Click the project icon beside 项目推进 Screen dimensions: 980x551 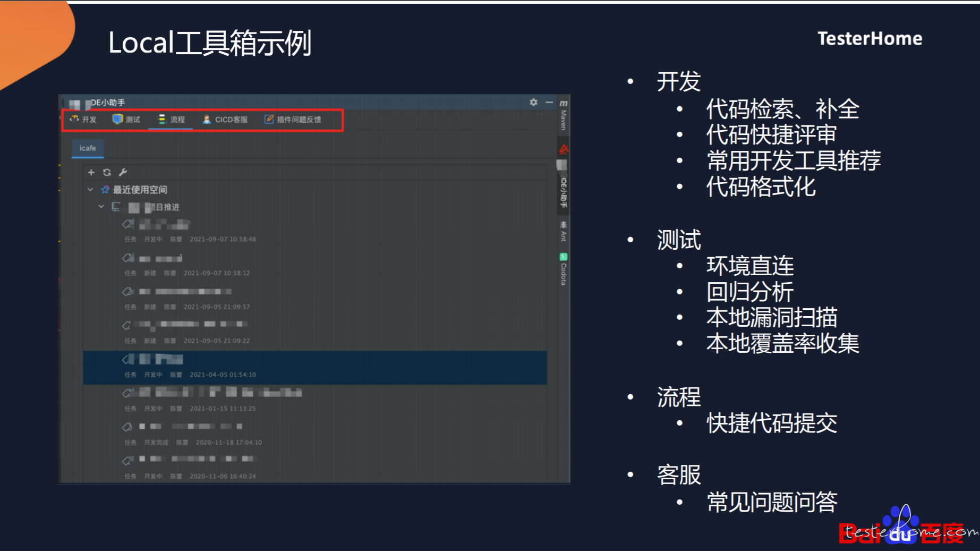116,207
